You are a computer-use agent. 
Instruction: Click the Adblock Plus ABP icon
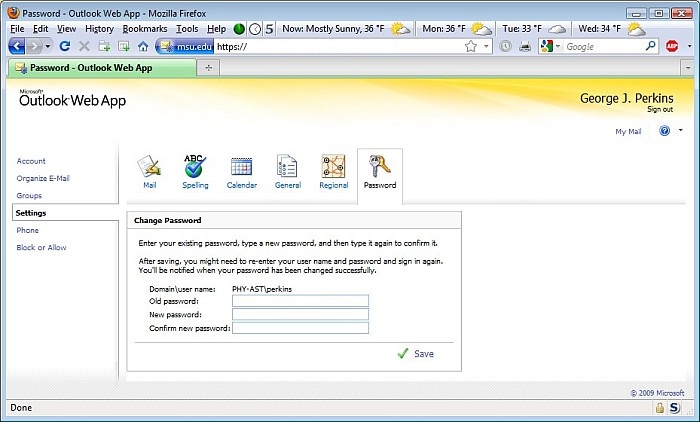[672, 46]
